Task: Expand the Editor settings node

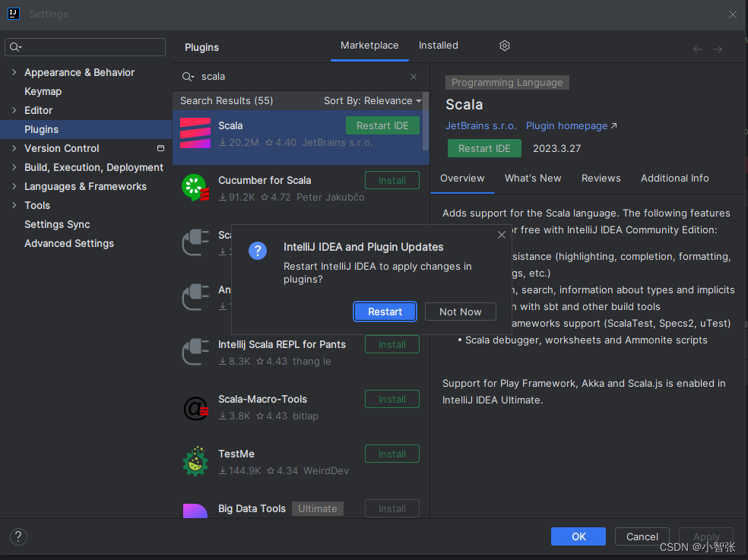Action: pos(14,110)
